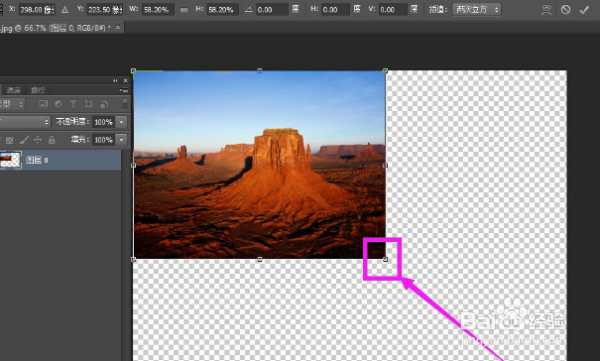
Task: Click the rotation angle icon
Action: [249, 10]
